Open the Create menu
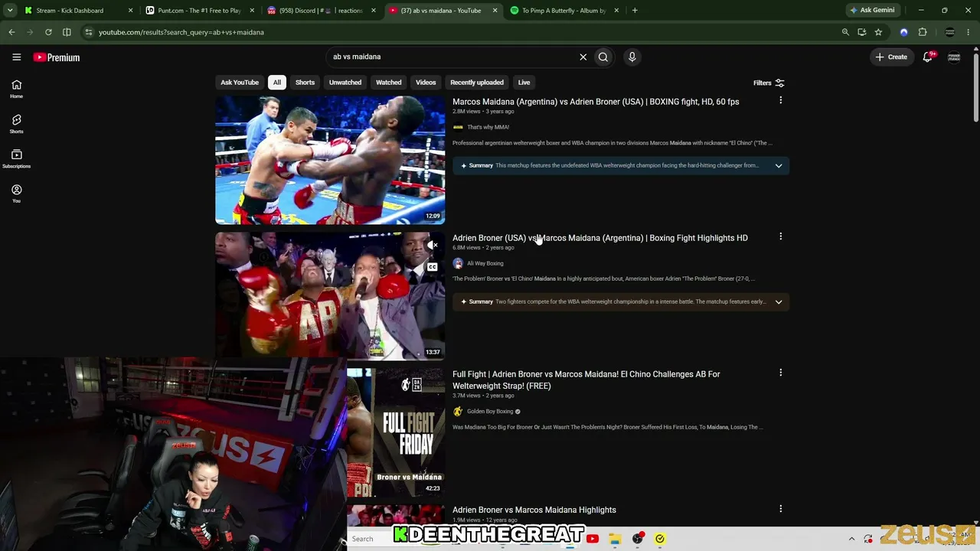The image size is (980, 551). pyautogui.click(x=891, y=57)
